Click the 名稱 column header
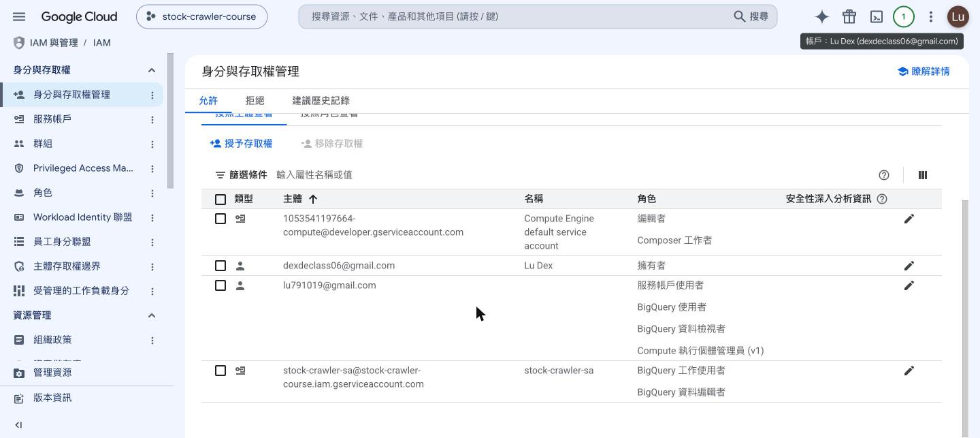The image size is (980, 438). (534, 199)
